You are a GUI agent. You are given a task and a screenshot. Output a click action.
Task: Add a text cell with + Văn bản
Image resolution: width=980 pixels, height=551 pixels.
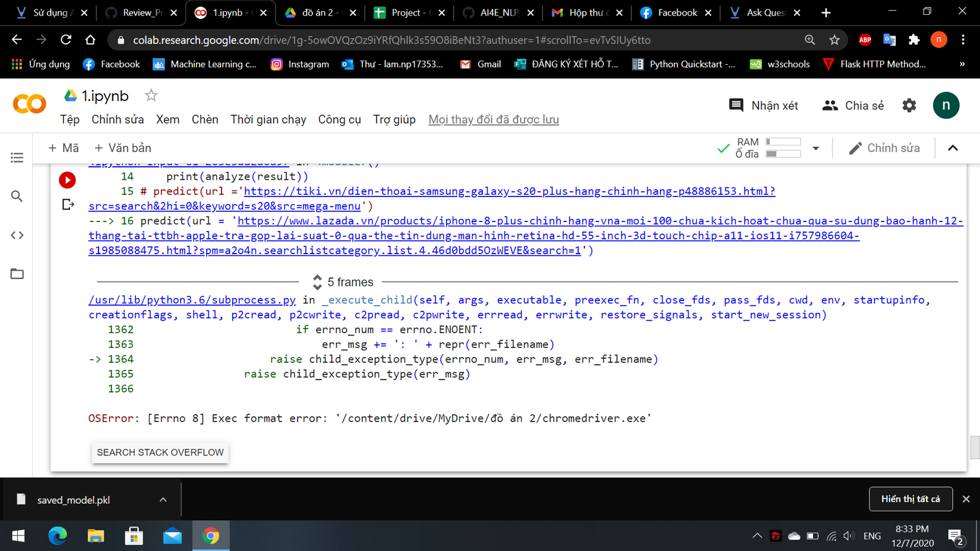coord(123,148)
